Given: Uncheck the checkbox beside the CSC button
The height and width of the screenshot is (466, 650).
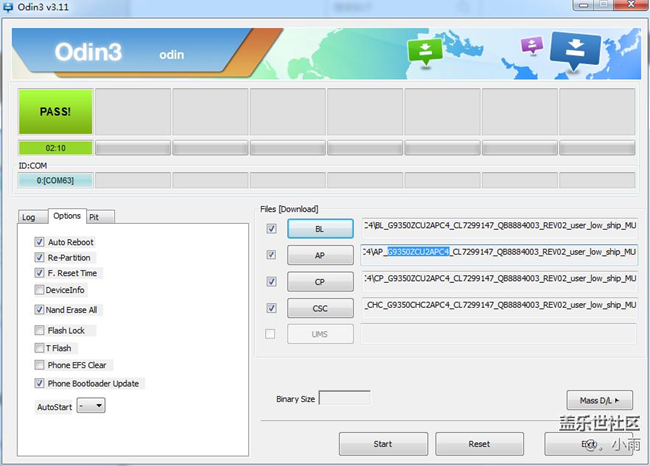Looking at the screenshot, I should click(x=271, y=308).
